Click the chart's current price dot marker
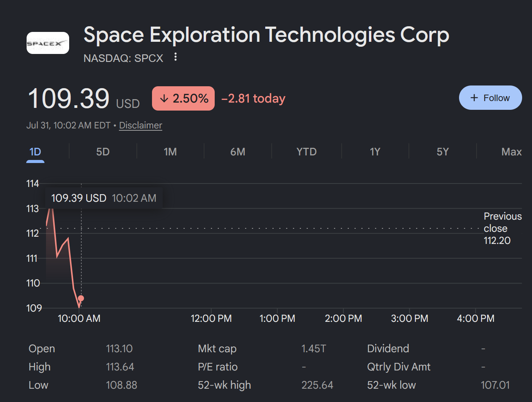The image size is (532, 402). click(81, 298)
